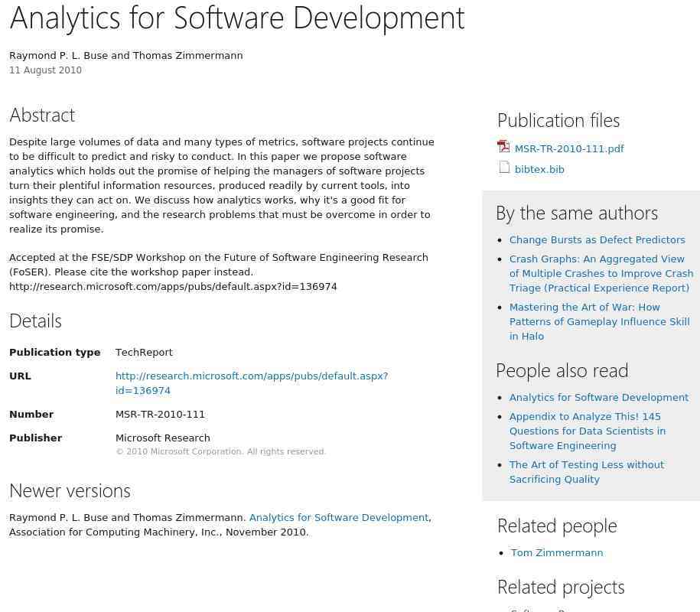Click the Newer versions heading

(70, 491)
